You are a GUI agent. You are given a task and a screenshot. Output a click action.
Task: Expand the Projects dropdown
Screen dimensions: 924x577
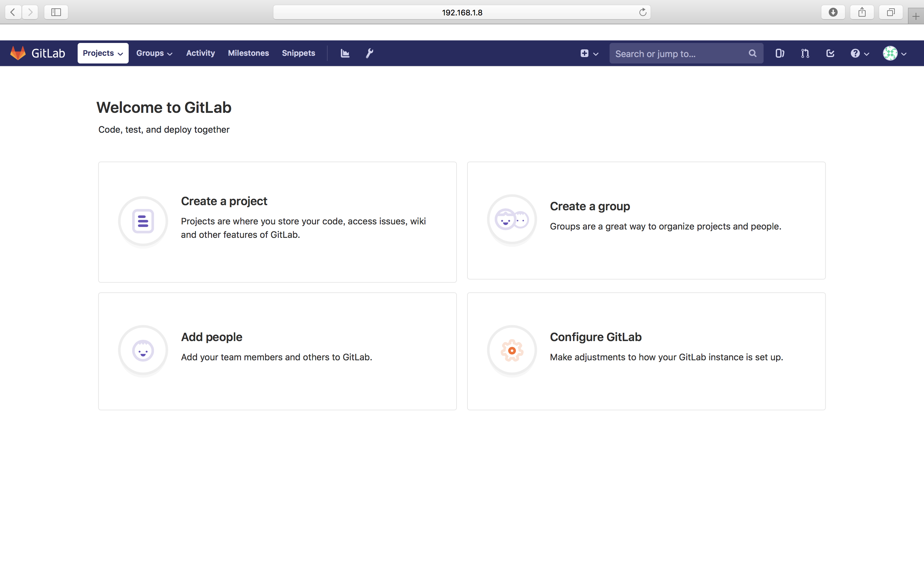coord(102,53)
